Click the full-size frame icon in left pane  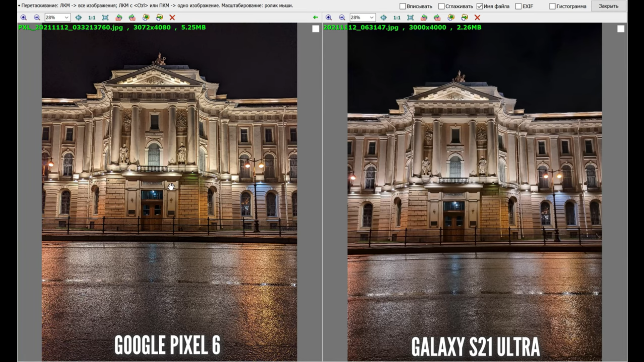[105, 17]
